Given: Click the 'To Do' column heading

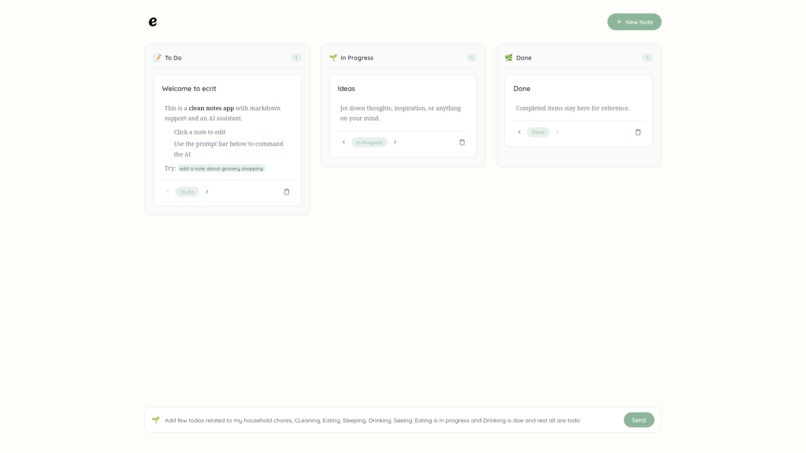Looking at the screenshot, I should pos(173,58).
